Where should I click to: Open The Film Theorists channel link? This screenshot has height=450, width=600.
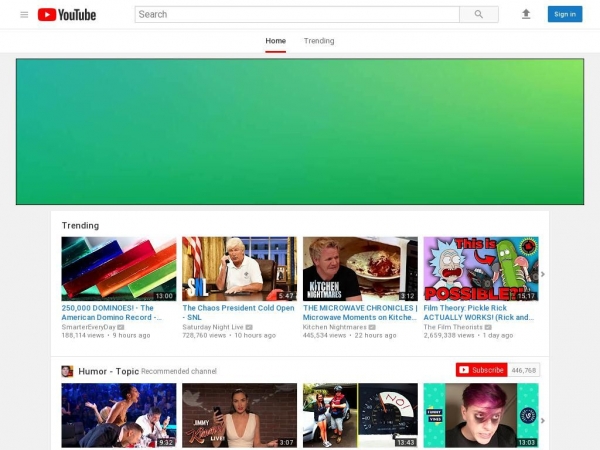[453, 327]
